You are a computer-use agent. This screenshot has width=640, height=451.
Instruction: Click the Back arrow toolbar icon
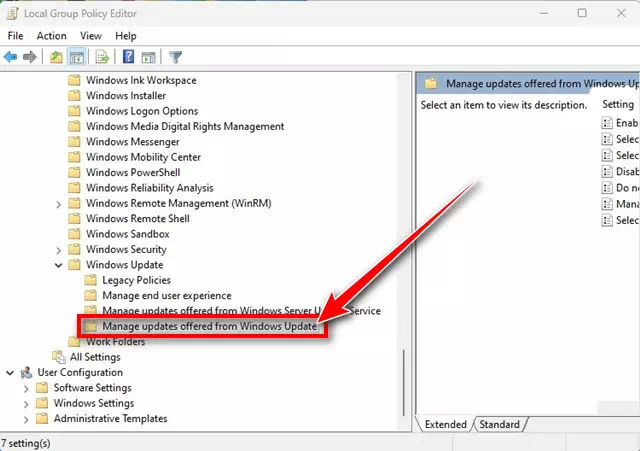pos(10,57)
